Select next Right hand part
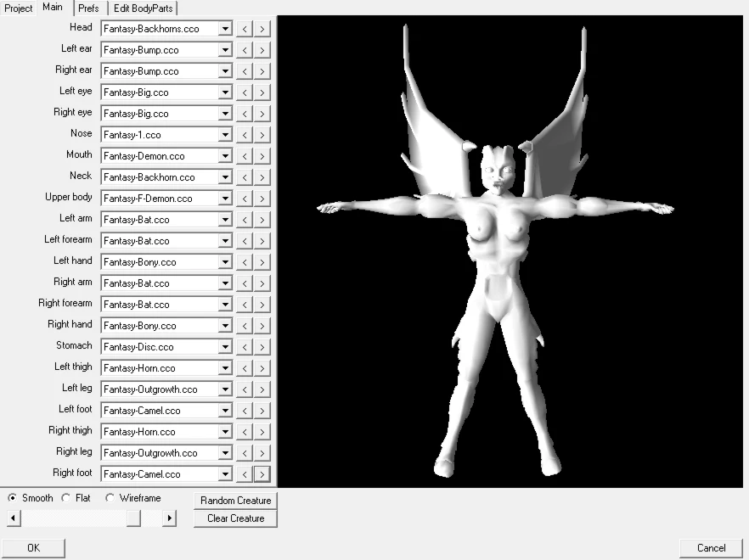The image size is (749, 560). click(262, 326)
